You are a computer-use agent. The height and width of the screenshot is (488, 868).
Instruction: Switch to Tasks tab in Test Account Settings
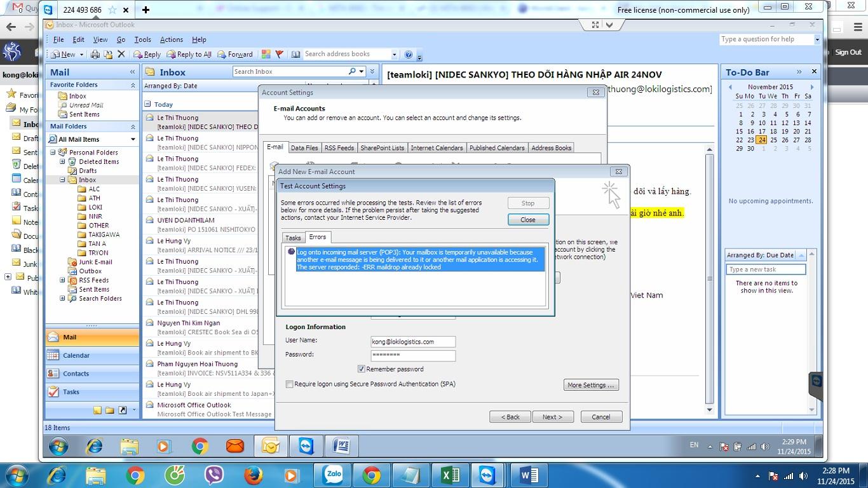tap(294, 238)
